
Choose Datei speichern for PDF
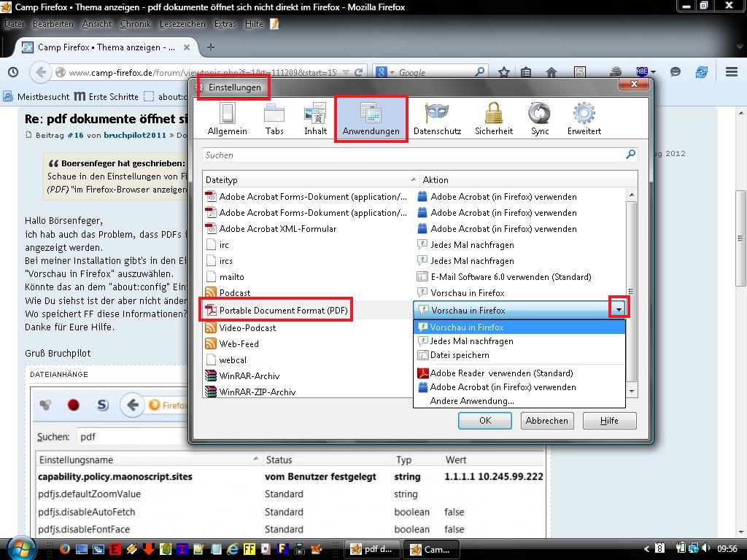[x=519, y=355]
